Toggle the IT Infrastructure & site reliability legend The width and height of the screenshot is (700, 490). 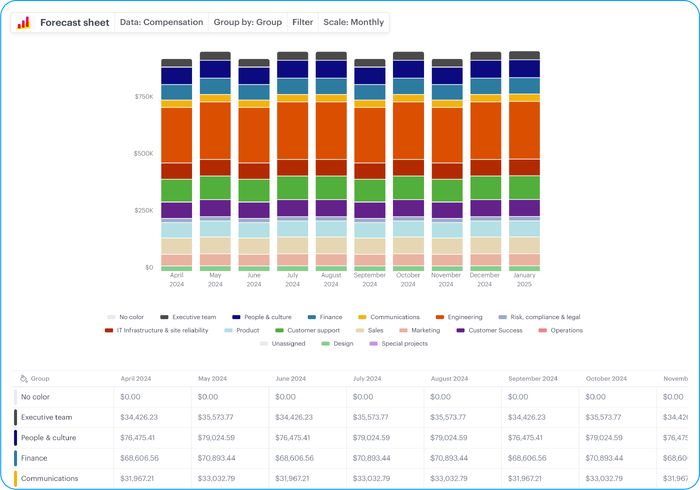point(110,330)
